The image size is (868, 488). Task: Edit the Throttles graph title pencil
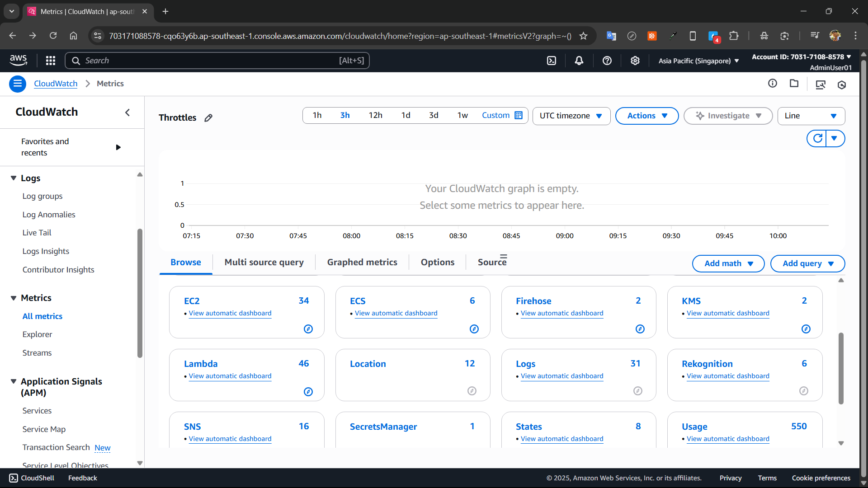pyautogui.click(x=208, y=118)
